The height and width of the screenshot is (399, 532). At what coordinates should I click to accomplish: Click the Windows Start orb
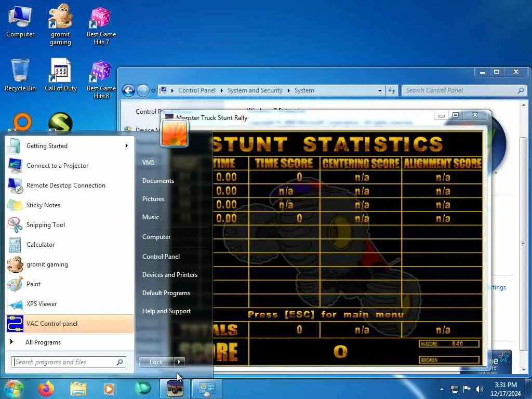[x=14, y=389]
